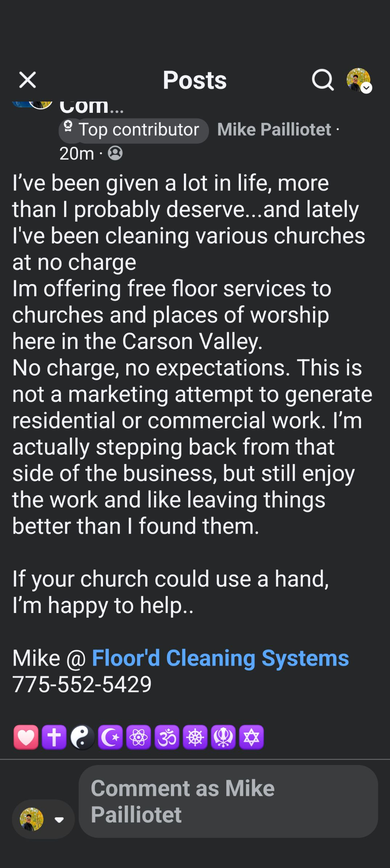This screenshot has height=868, width=390.
Task: Open Mike Pailliotet author profile link
Action: pos(274,129)
